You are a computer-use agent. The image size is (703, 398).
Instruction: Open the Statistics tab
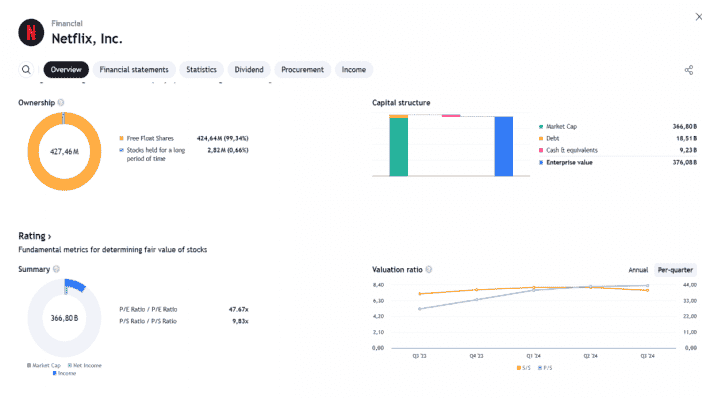click(201, 69)
